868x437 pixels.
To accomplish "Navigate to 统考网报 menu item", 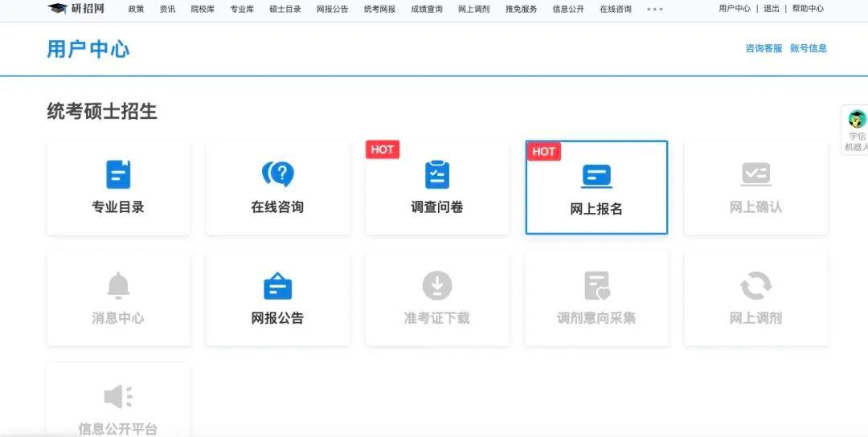I will click(x=379, y=9).
